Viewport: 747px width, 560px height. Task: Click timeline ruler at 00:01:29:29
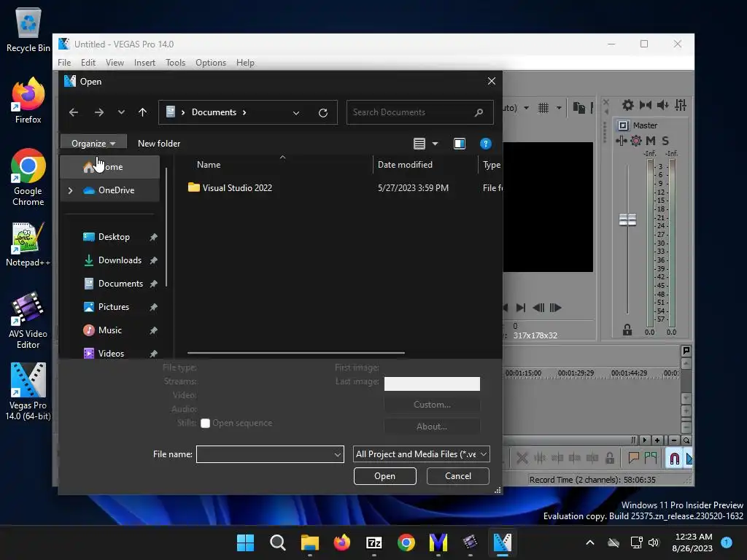576,373
